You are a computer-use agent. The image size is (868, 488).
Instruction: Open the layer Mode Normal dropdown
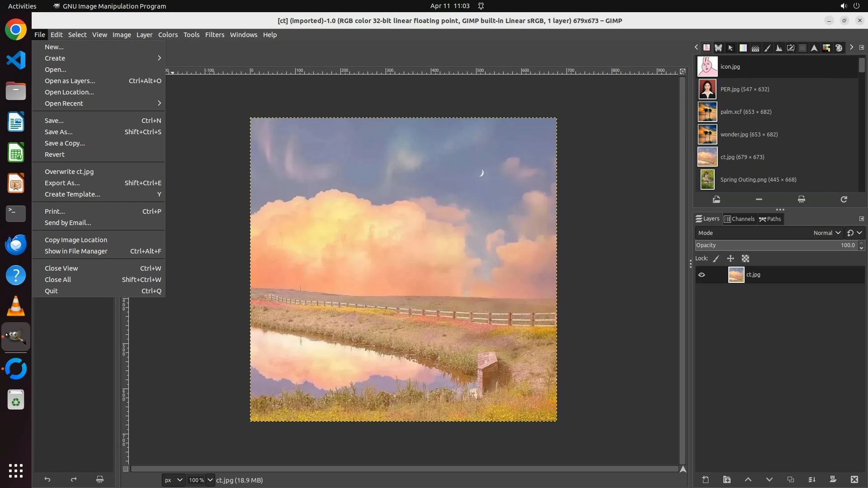826,233
